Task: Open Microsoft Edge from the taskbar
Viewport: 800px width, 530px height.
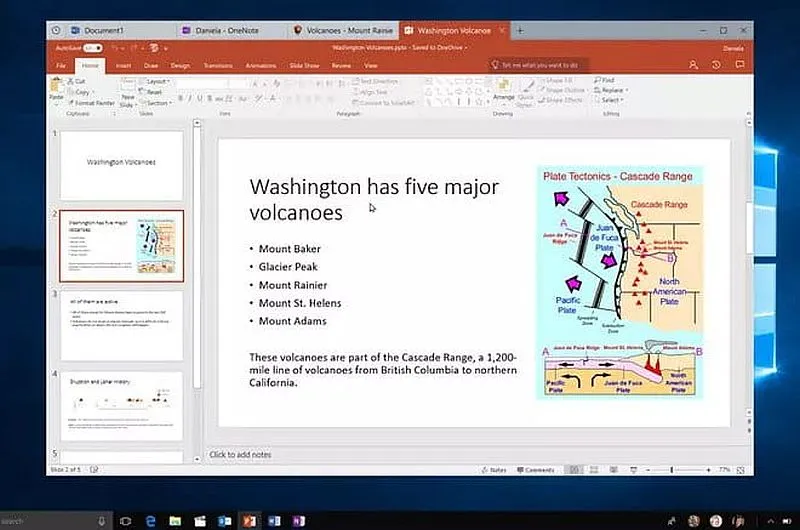Action: pos(151,521)
